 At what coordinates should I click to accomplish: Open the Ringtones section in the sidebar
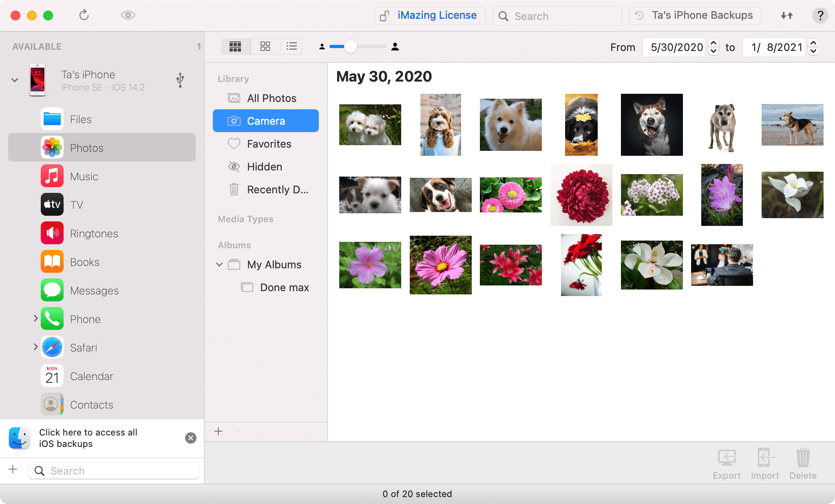(x=94, y=233)
